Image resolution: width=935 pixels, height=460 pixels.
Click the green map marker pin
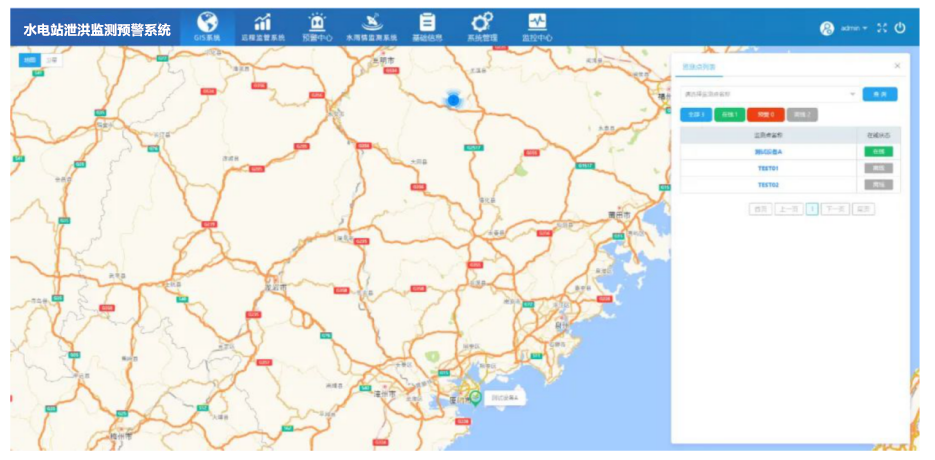click(476, 396)
